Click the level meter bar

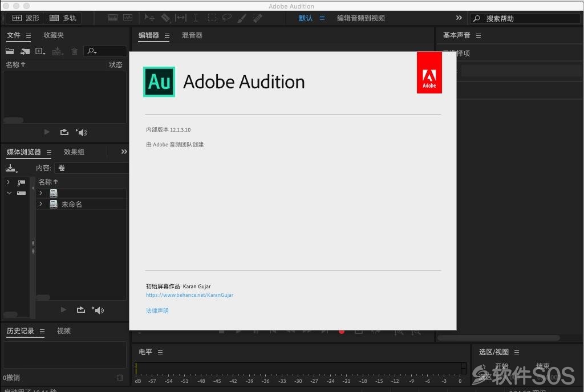(x=301, y=368)
